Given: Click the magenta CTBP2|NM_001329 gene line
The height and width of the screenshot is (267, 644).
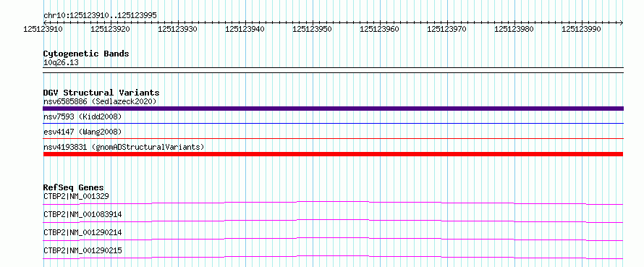Looking at the screenshot, I should [x=333, y=203].
